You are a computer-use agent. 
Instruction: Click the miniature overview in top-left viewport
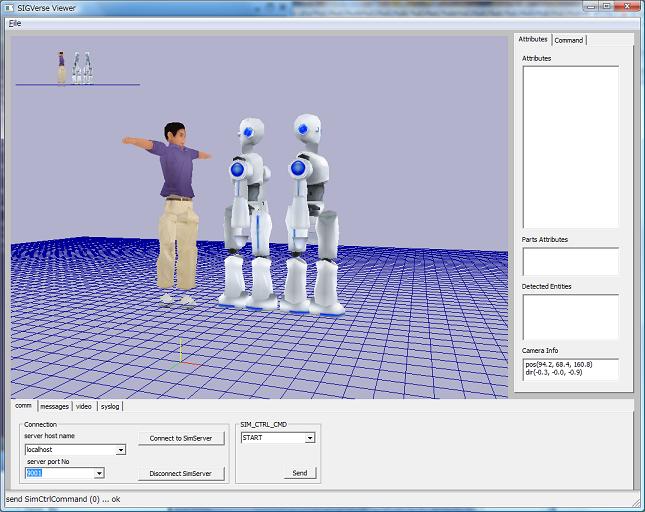(x=76, y=68)
